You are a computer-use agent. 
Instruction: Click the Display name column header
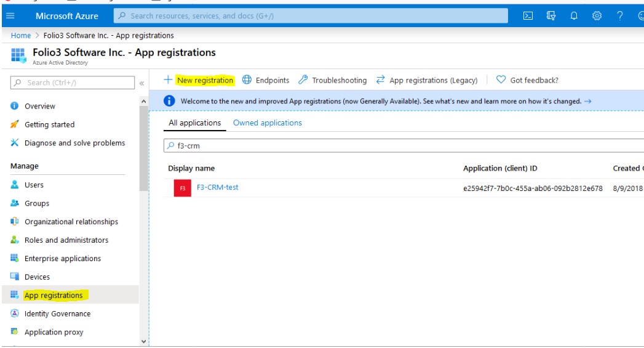tap(191, 168)
